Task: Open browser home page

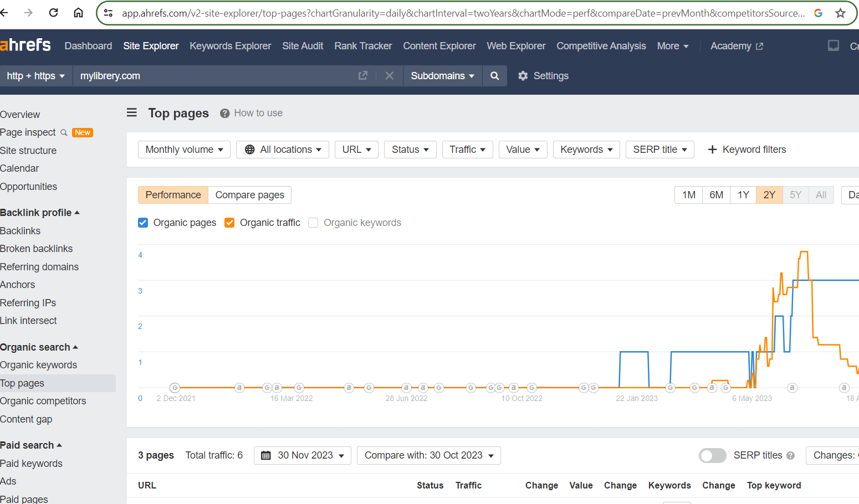Action: (79, 13)
